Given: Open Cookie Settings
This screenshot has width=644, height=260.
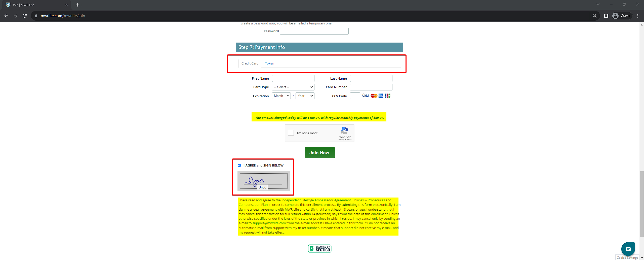Looking at the screenshot, I should pos(627,257).
